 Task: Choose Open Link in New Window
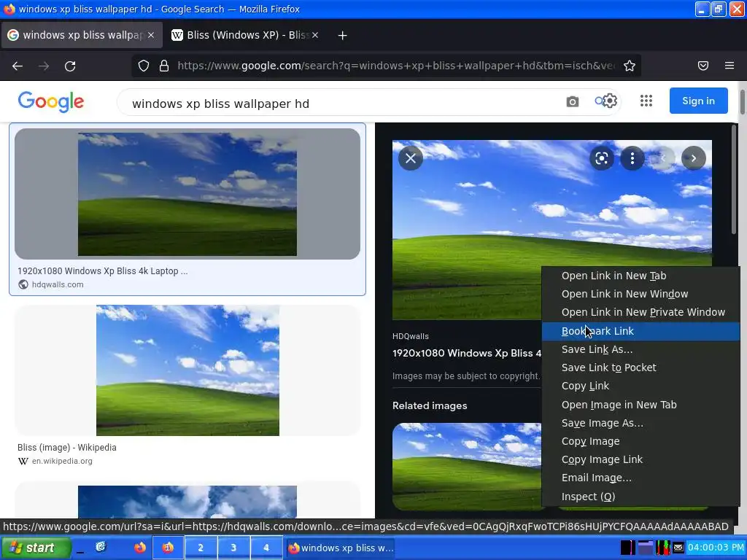point(640,294)
